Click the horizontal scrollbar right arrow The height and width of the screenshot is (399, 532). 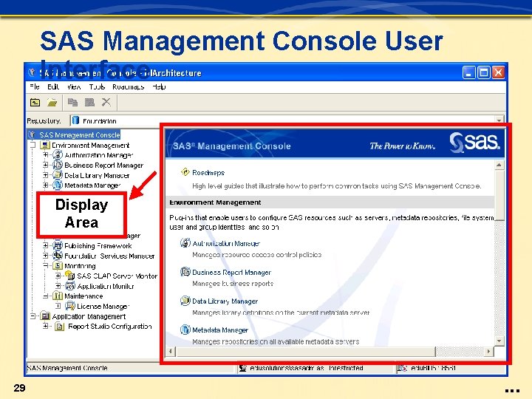coord(488,351)
